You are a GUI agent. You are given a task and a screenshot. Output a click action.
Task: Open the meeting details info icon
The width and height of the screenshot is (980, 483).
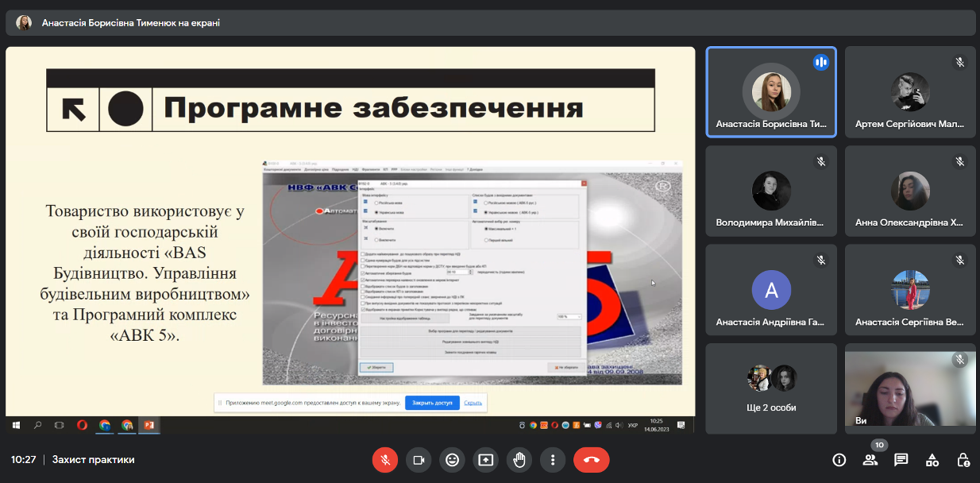tap(839, 459)
